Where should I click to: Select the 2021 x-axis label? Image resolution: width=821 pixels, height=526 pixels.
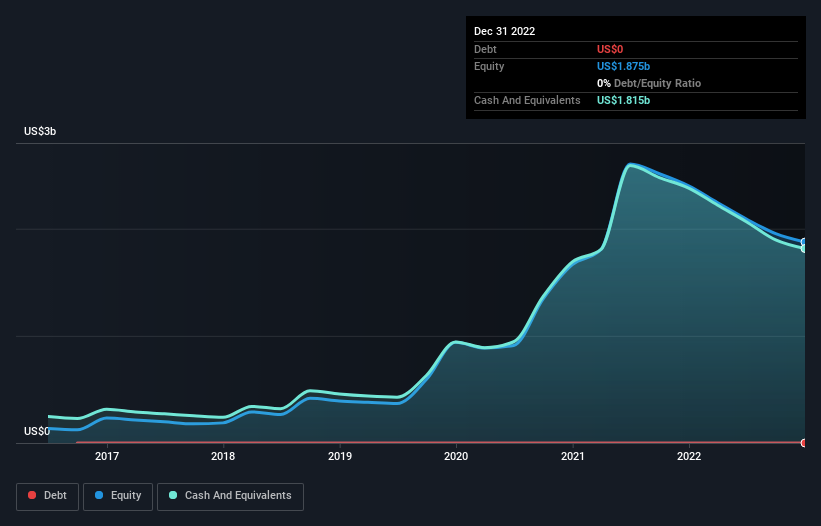pos(573,456)
